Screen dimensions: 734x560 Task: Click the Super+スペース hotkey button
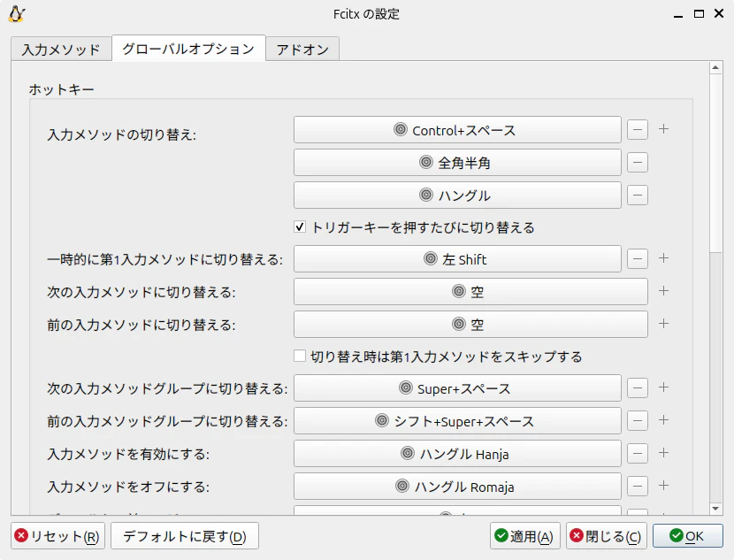coord(457,388)
